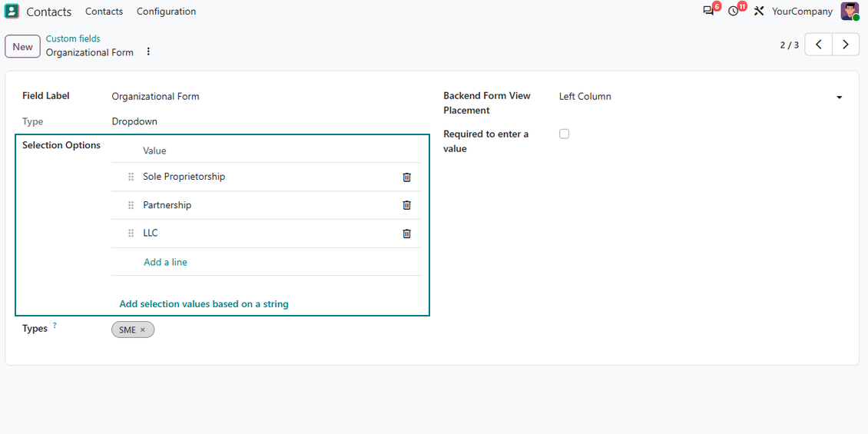Select the Partnership value text

(167, 205)
